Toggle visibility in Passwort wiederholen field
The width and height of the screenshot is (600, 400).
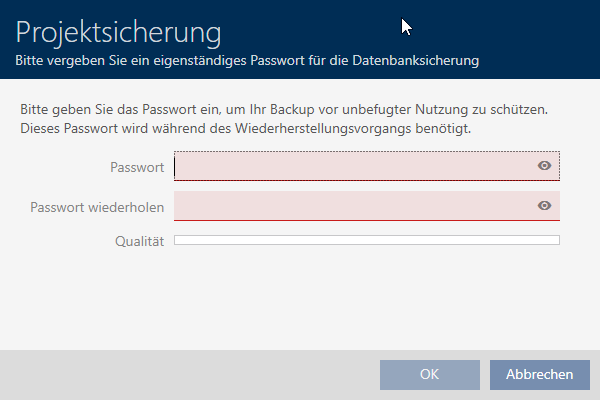coord(544,205)
